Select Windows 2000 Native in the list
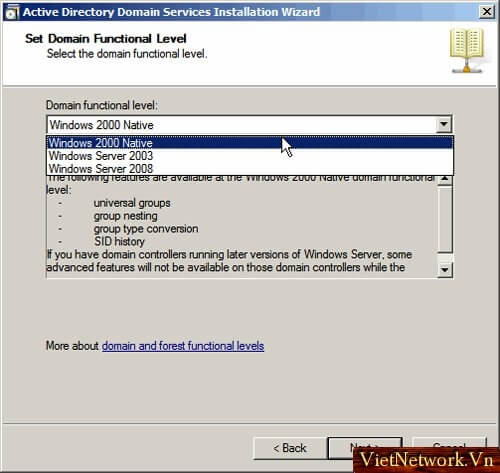The image size is (500, 473). 250,143
